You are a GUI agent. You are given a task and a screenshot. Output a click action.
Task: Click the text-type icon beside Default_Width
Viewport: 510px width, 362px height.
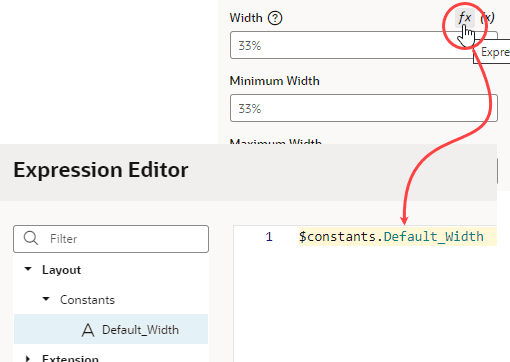pyautogui.click(x=88, y=330)
